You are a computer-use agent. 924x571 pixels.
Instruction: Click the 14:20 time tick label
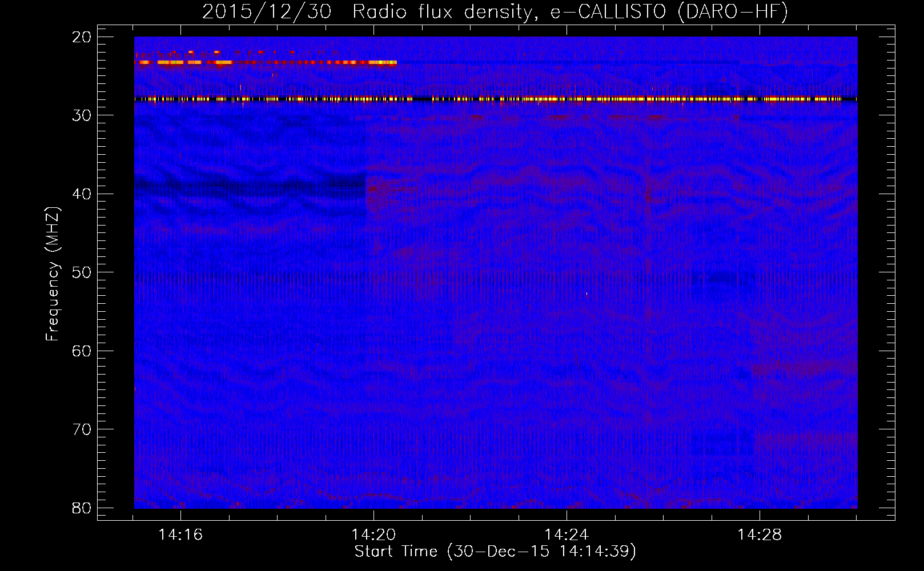pos(373,535)
